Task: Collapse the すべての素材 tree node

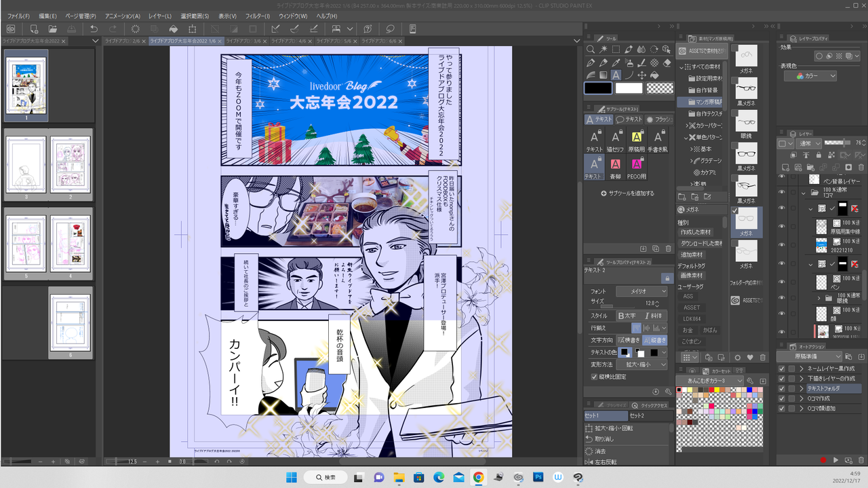Action: tap(681, 67)
